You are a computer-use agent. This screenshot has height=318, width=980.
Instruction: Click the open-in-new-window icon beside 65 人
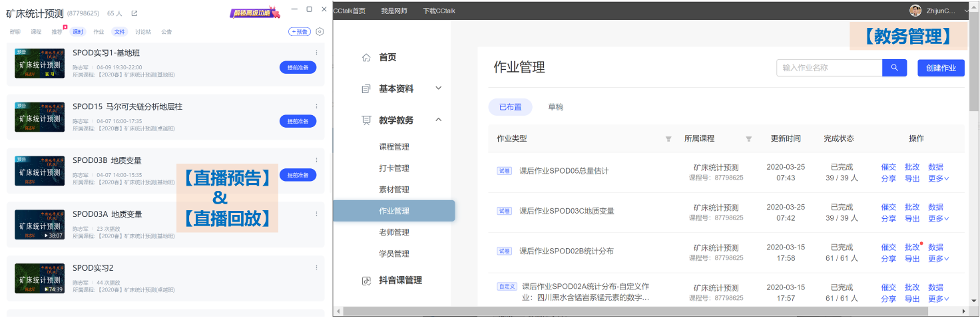134,13
